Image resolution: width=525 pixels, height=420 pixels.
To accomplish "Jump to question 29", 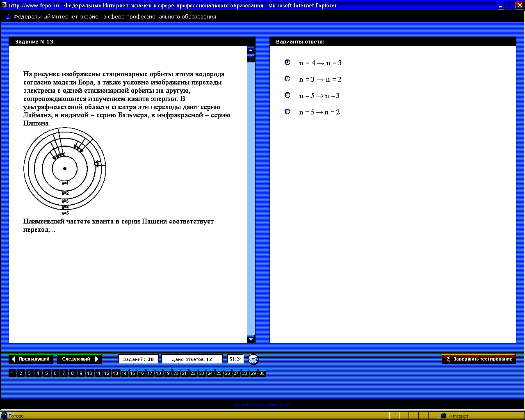I will (253, 373).
